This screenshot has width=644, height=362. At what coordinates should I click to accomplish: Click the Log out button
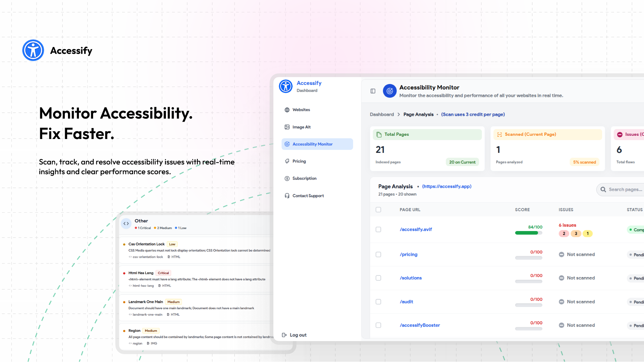(x=294, y=335)
